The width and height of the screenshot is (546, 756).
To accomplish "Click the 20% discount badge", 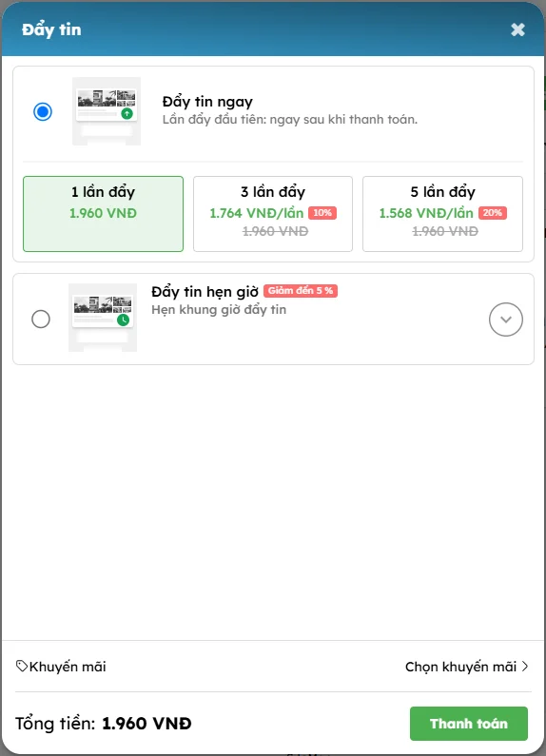I will click(493, 213).
